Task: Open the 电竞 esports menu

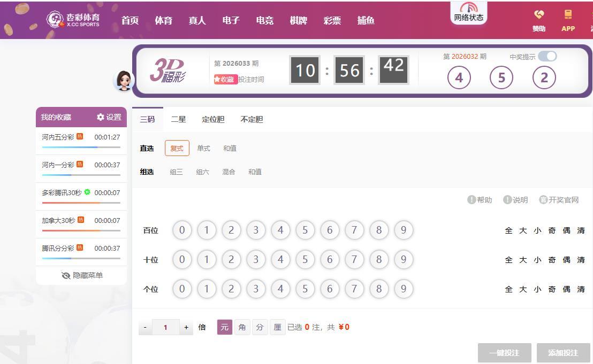Action: pos(265,20)
